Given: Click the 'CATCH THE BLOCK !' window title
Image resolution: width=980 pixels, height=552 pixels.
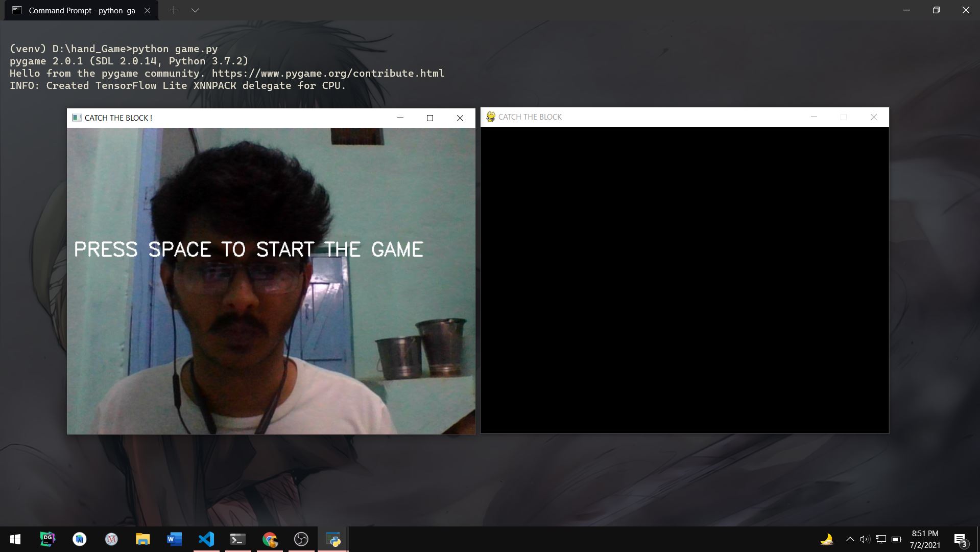Looking at the screenshot, I should 118,118.
